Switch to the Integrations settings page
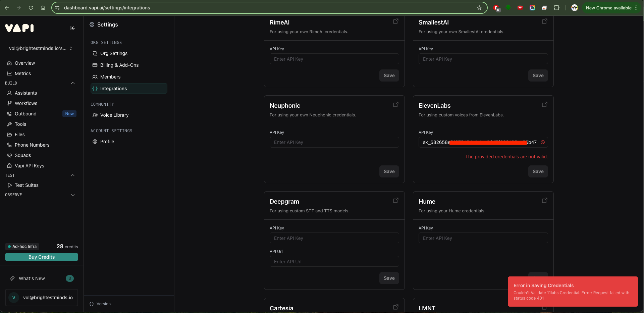This screenshot has width=644, height=313. click(113, 89)
